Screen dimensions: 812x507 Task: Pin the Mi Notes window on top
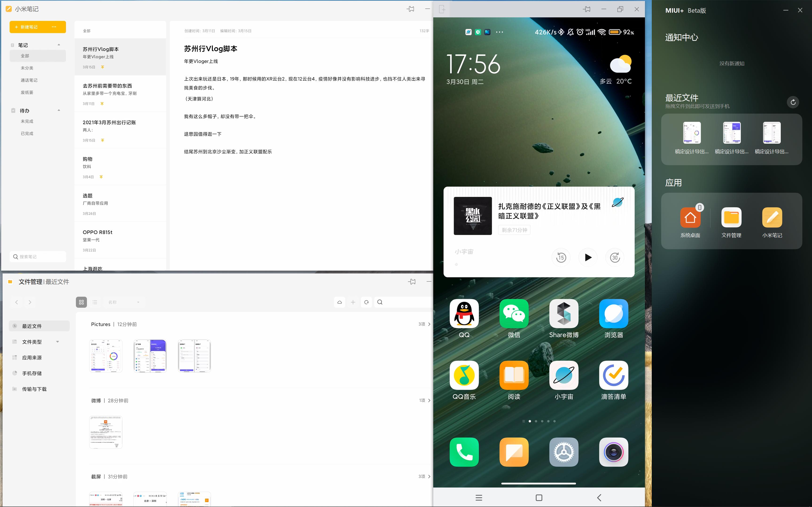tap(410, 9)
